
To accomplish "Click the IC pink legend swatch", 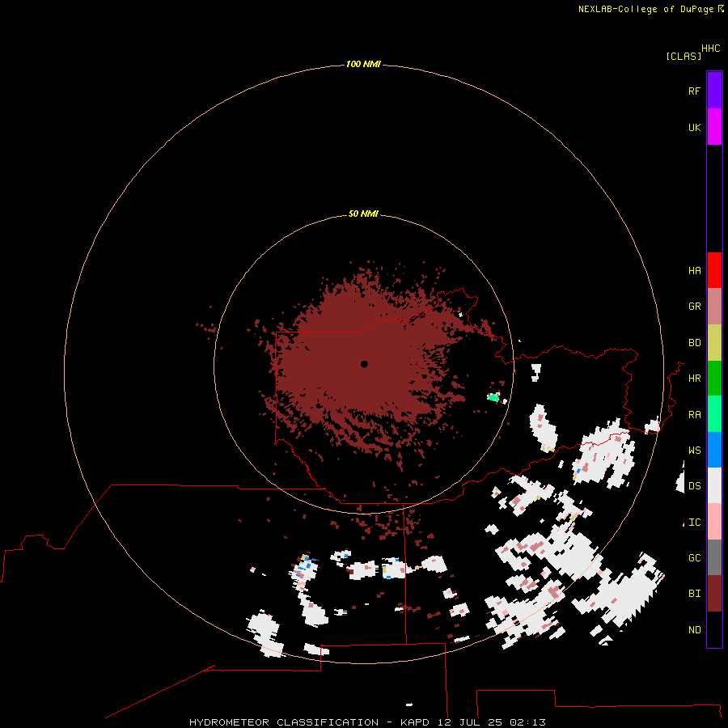I will tap(714, 522).
